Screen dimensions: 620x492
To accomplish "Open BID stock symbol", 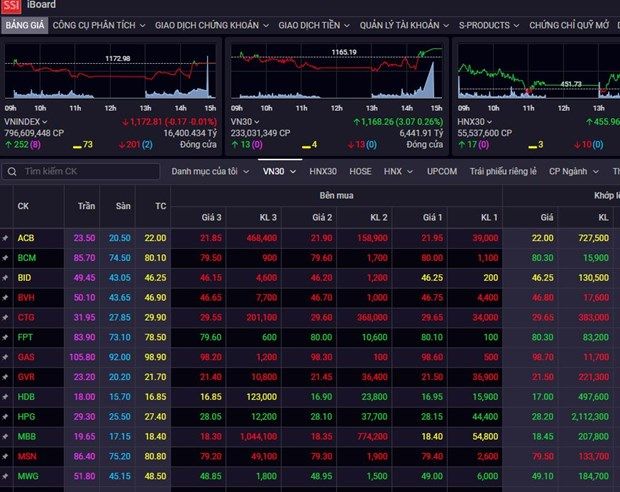I will 24,278.
